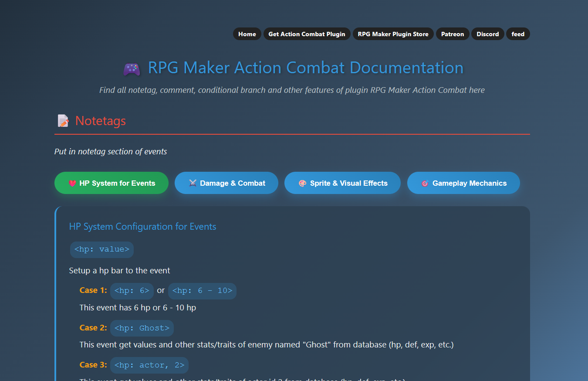Click 'This event has 6 hp or 6 - 10 hp'
This screenshot has width=588, height=381.
click(x=138, y=308)
